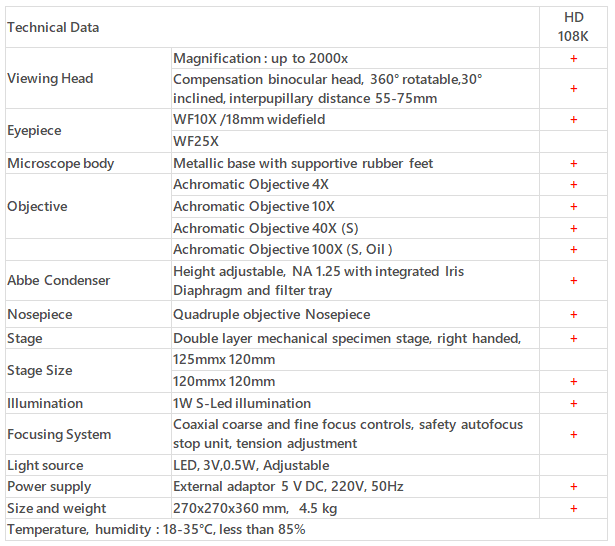
Task: Click the plus mark in the Illumination row
Action: pos(573,403)
